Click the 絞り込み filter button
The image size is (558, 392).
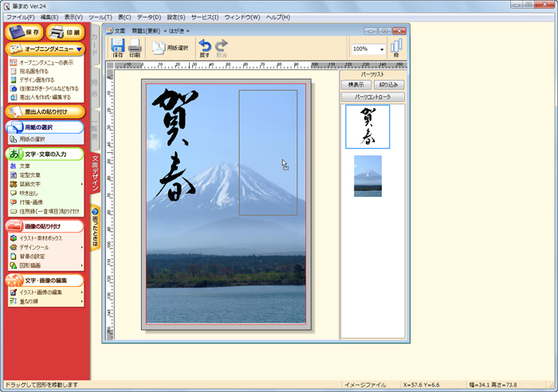pyautogui.click(x=388, y=84)
